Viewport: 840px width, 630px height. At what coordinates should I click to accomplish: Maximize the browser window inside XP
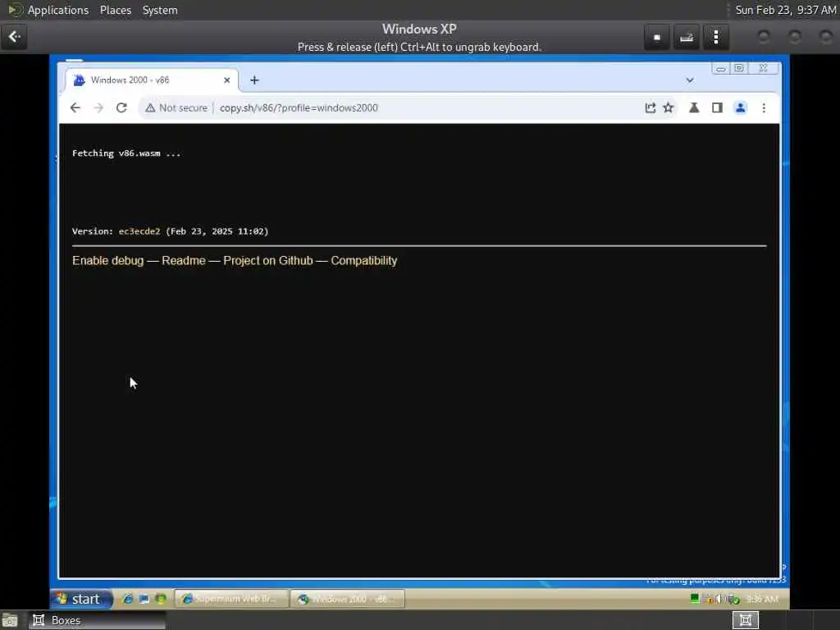pyautogui.click(x=739, y=69)
